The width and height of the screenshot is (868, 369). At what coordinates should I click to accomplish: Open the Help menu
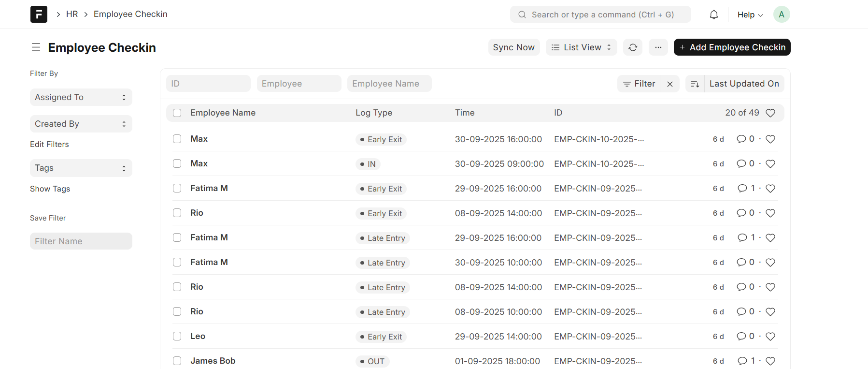(750, 15)
